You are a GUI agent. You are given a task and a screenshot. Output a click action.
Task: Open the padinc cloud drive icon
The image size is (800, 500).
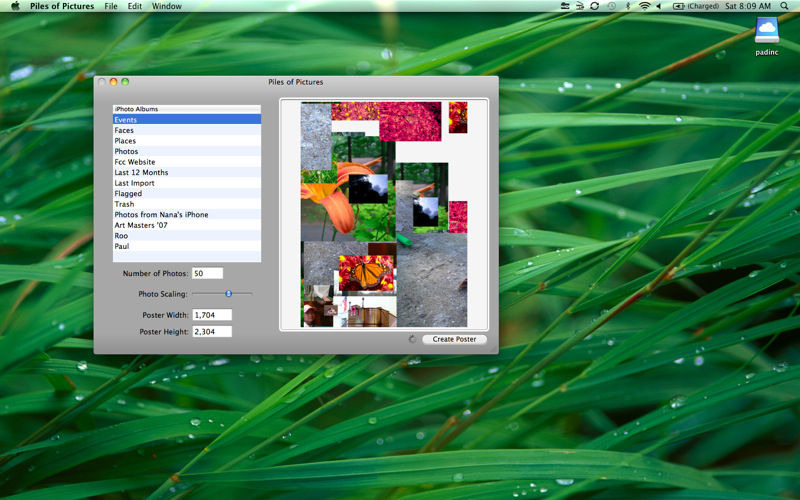click(x=766, y=31)
